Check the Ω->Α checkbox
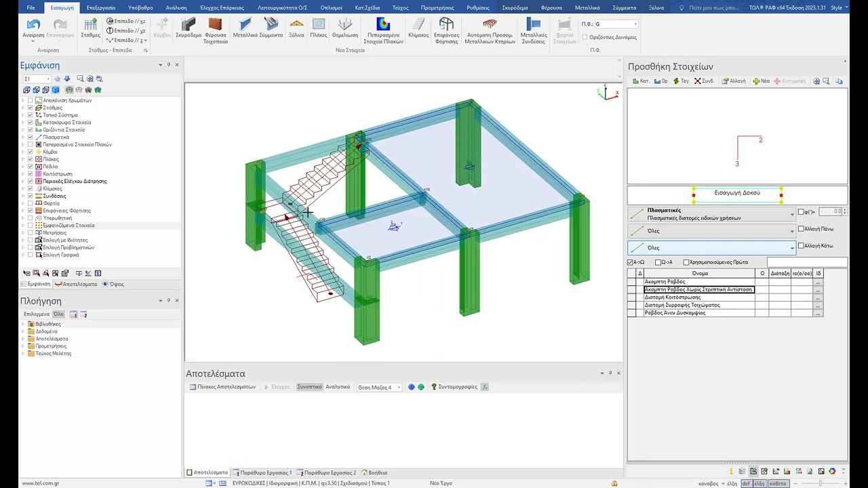The height and width of the screenshot is (488, 868). pyautogui.click(x=658, y=262)
